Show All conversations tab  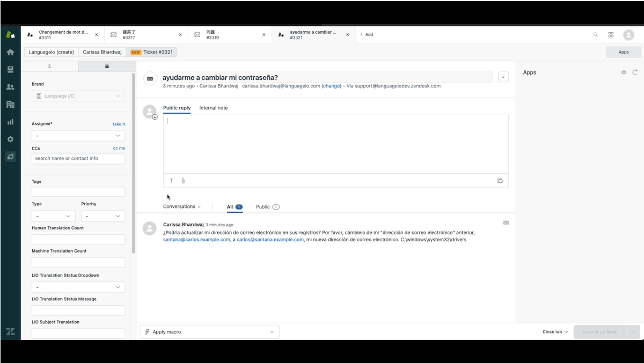[235, 206]
